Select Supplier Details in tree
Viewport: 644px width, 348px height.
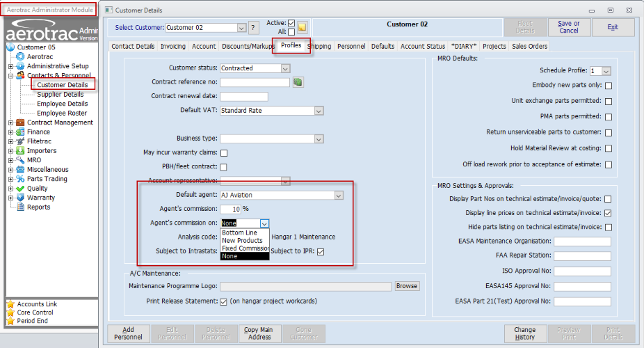[x=61, y=94]
